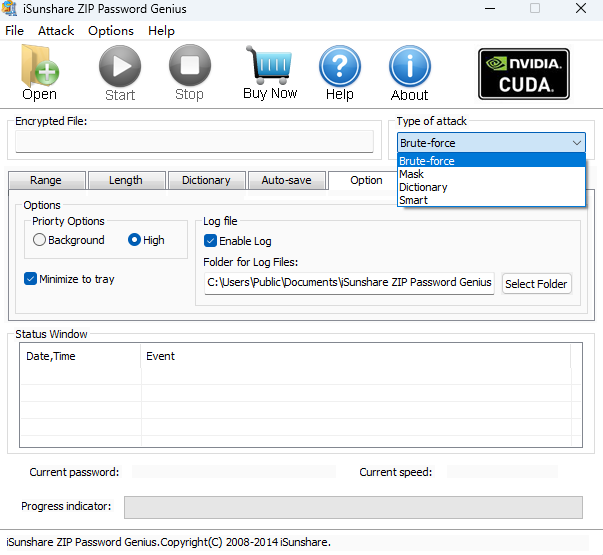This screenshot has width=603, height=555.
Task: Switch to the Dictionary tab
Action: [207, 180]
